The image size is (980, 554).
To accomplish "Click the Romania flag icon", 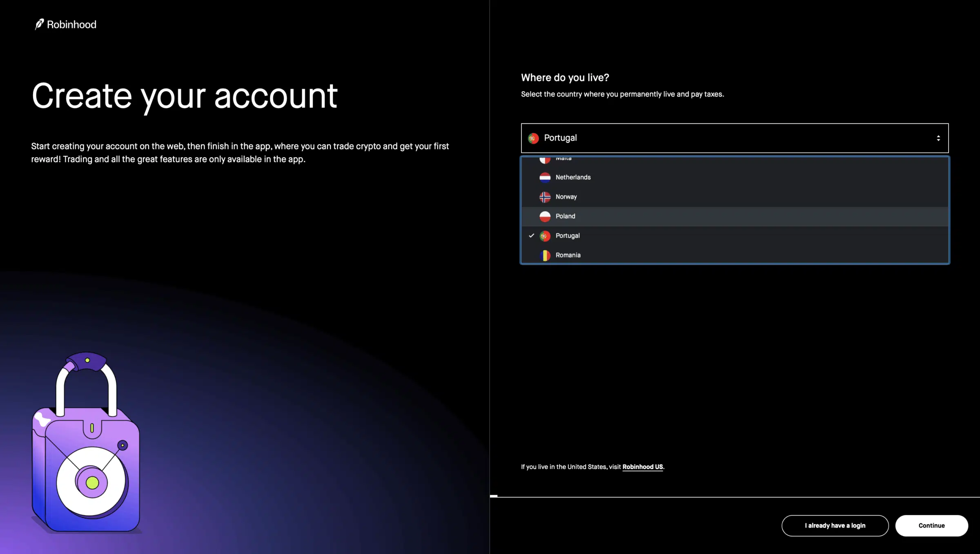I will coord(545,255).
